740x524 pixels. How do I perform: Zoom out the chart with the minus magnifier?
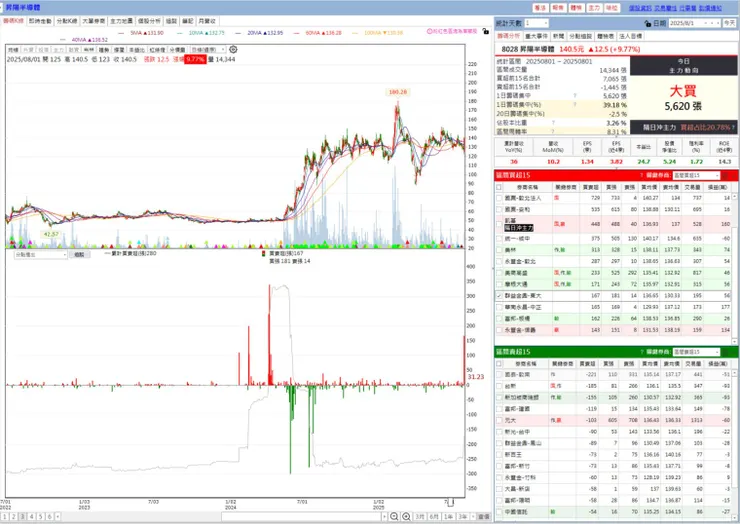(394, 516)
